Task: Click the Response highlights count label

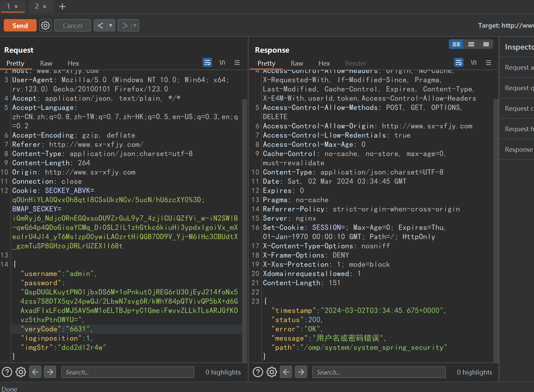Action: (474, 372)
